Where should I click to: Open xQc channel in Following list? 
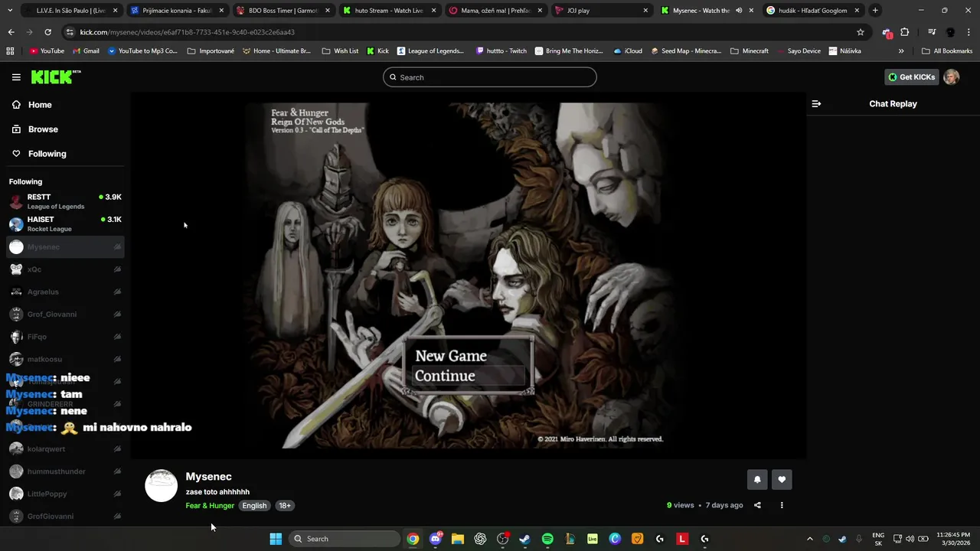coord(65,269)
